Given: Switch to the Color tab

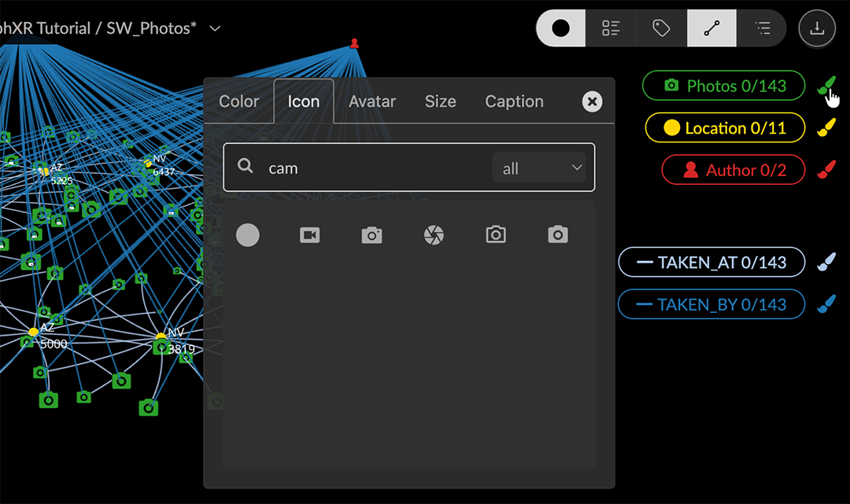Looking at the screenshot, I should [x=238, y=101].
